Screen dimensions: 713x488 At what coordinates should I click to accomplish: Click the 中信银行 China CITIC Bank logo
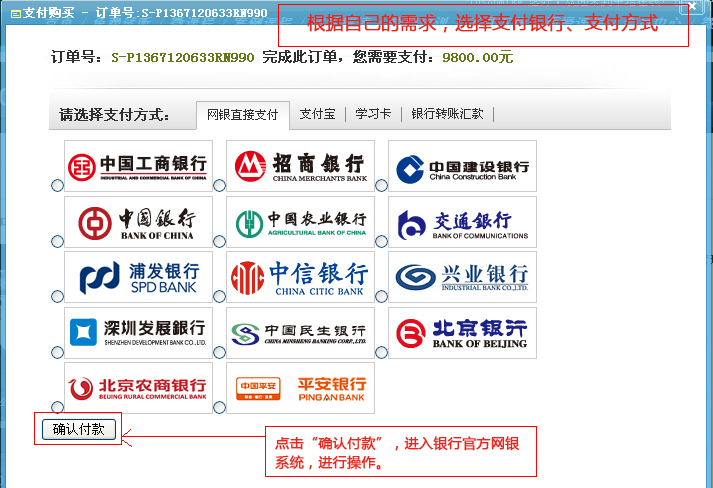point(301,277)
